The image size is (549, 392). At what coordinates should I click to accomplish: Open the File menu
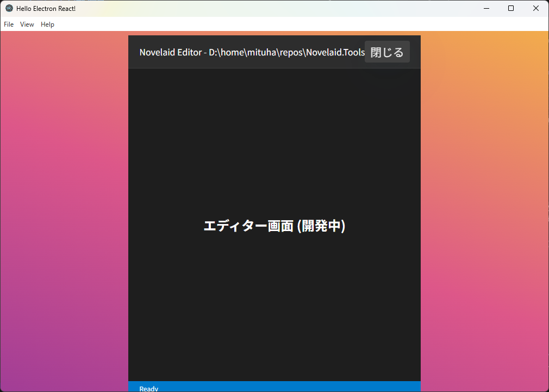click(9, 24)
